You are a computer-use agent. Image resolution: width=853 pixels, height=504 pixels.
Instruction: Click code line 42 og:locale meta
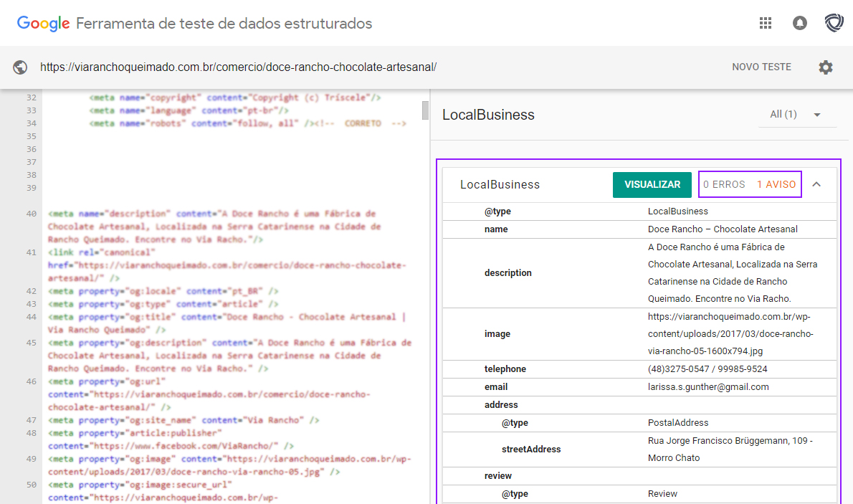coord(163,291)
